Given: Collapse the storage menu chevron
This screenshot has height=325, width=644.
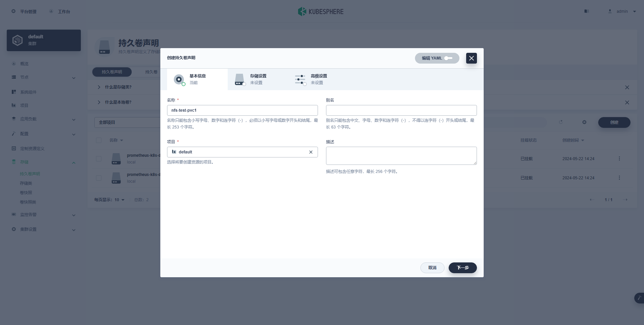Looking at the screenshot, I should click(74, 163).
